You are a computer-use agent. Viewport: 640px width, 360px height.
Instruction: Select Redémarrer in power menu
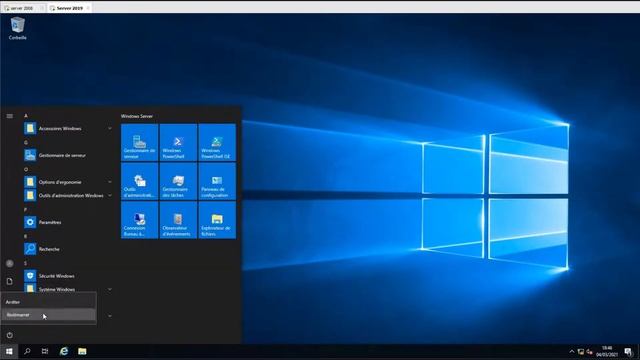[x=49, y=315]
